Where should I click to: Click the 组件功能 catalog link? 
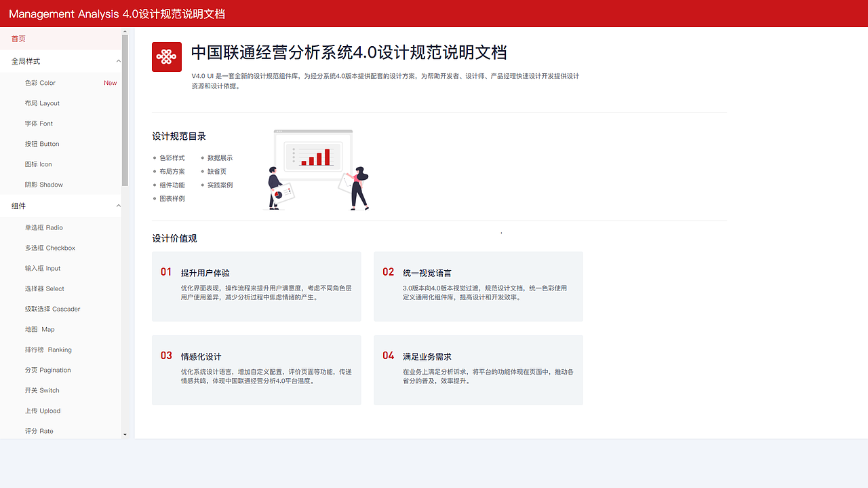[x=172, y=185]
